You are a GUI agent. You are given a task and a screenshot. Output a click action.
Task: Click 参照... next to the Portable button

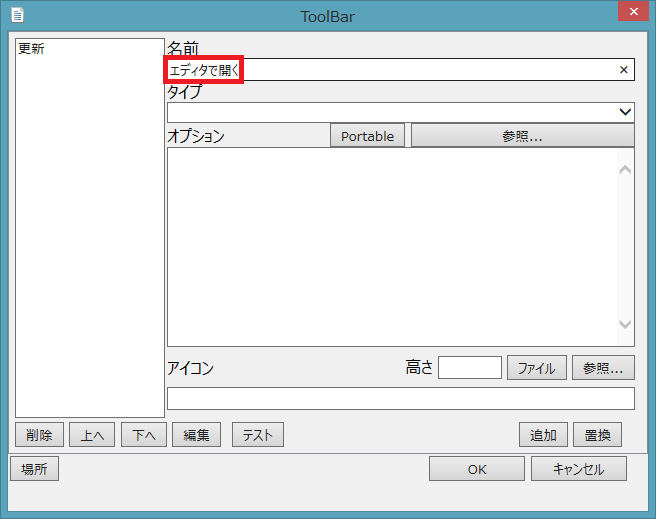pos(522,136)
